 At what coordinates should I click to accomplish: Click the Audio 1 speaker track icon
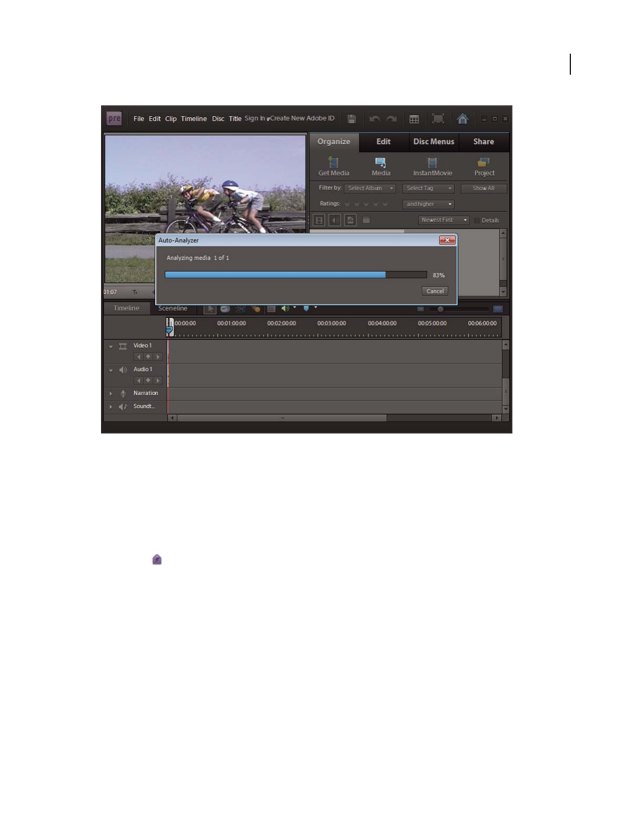[x=123, y=370]
